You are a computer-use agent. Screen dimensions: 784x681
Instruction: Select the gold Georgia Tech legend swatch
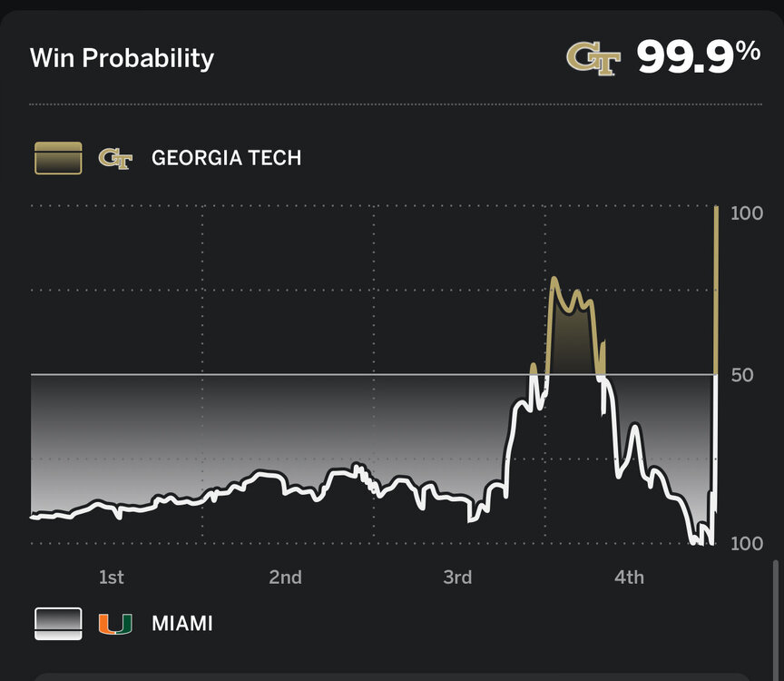(58, 158)
